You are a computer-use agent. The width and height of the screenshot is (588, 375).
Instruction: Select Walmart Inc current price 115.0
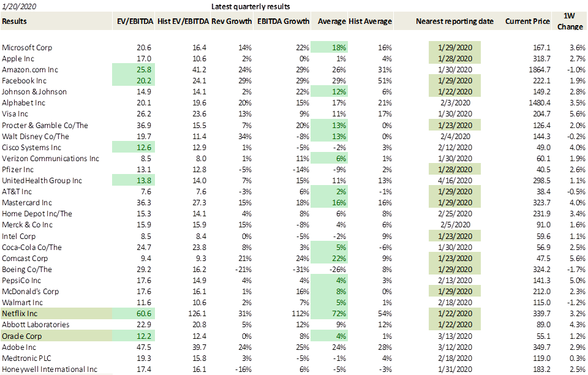(542, 303)
